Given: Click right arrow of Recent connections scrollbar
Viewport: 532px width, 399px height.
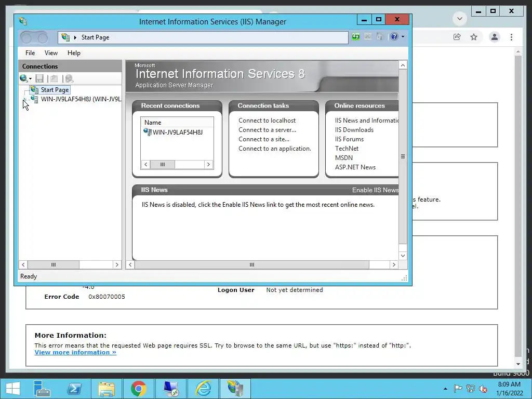Looking at the screenshot, I should click(x=208, y=165).
